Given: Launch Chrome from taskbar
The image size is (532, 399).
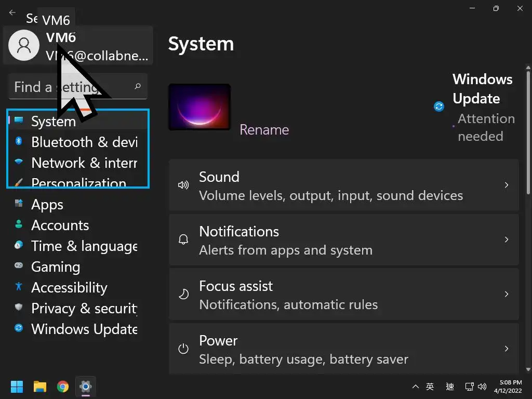Looking at the screenshot, I should pyautogui.click(x=63, y=387).
